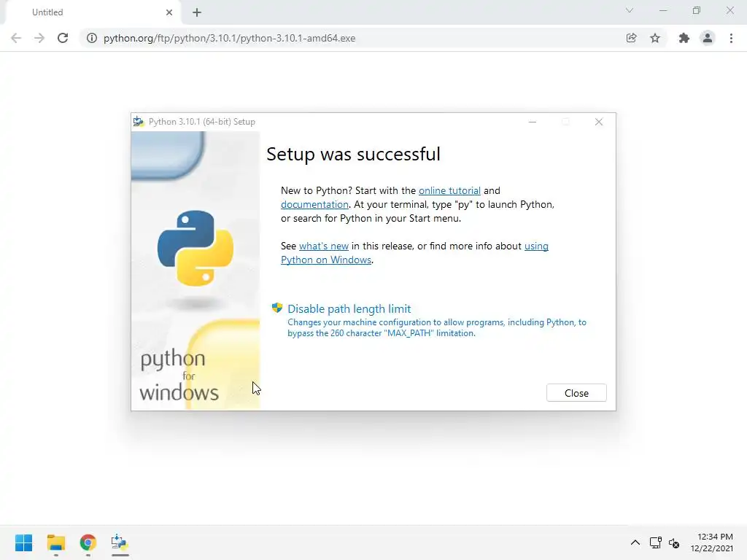Open the tab search chevron
The width and height of the screenshot is (747, 560).
coord(630,10)
